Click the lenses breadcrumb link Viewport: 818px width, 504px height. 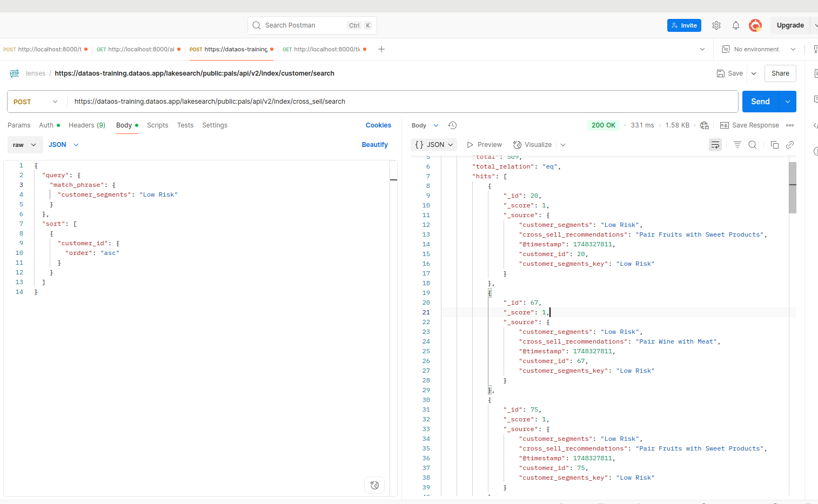(36, 73)
